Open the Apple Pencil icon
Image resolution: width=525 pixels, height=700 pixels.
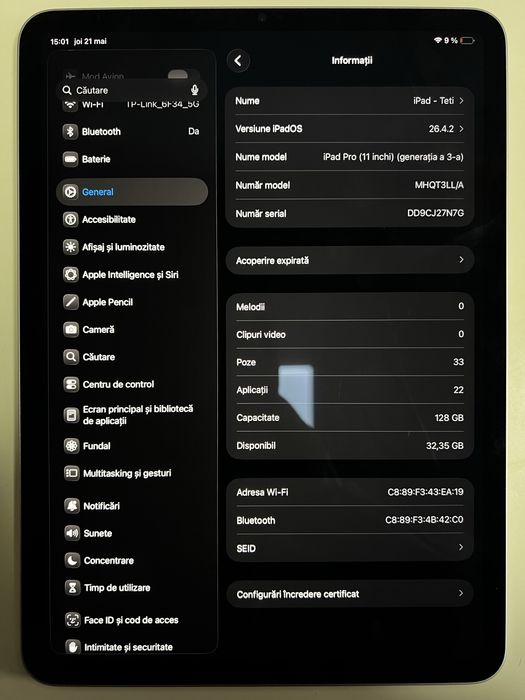(71, 302)
